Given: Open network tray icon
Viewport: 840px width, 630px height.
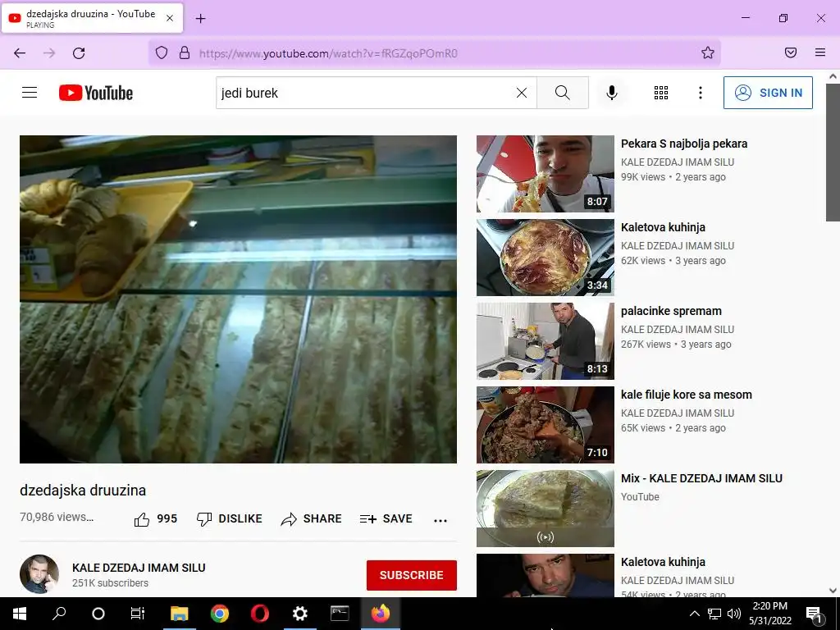Looking at the screenshot, I should (x=714, y=614).
